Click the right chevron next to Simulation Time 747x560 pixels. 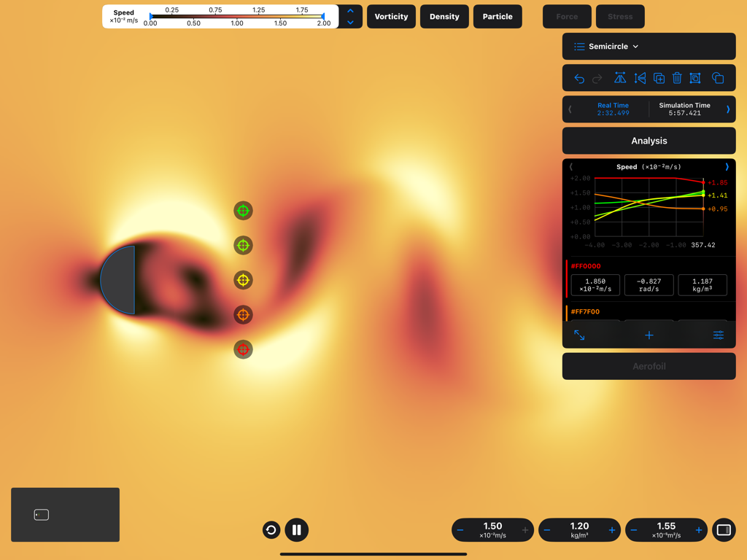point(727,109)
